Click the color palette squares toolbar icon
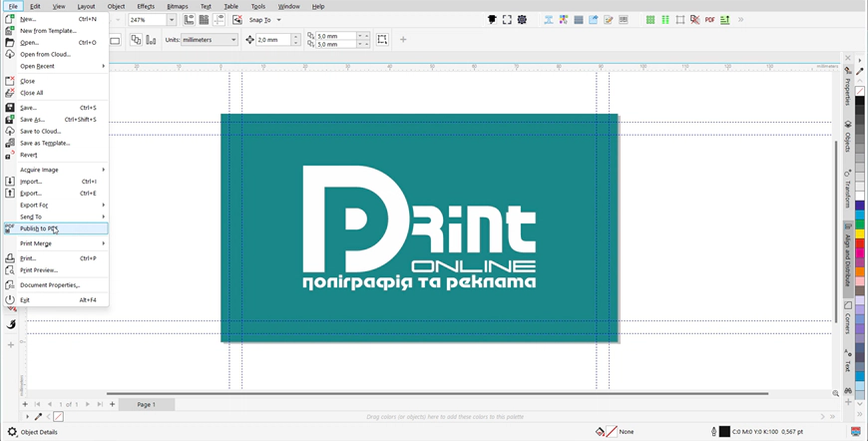 coord(564,20)
